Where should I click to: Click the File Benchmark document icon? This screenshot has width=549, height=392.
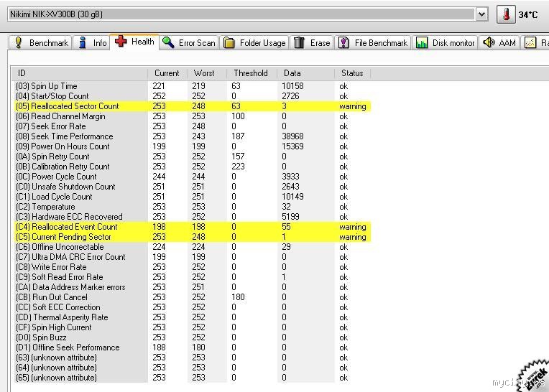pyautogui.click(x=343, y=42)
